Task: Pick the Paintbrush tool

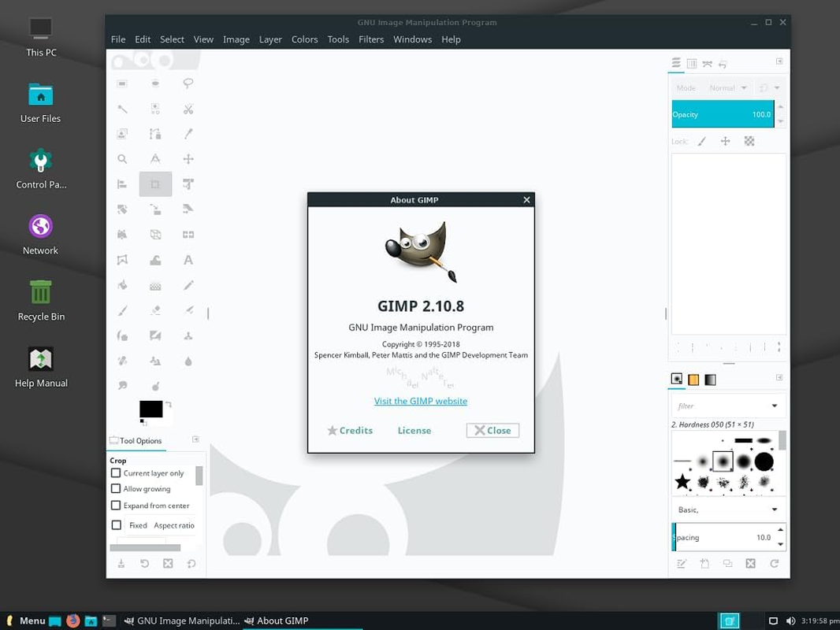Action: pyautogui.click(x=122, y=310)
